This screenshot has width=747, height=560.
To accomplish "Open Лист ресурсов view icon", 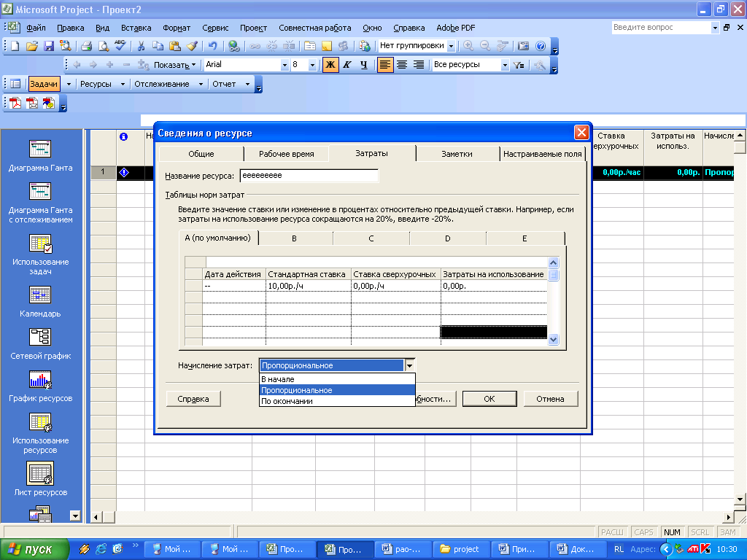I will point(40,473).
